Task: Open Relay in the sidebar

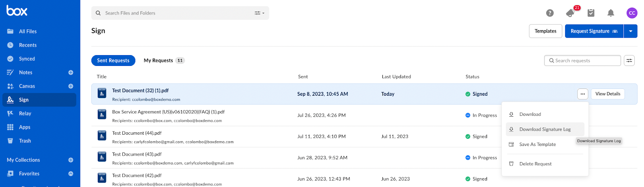Action: 25,113
